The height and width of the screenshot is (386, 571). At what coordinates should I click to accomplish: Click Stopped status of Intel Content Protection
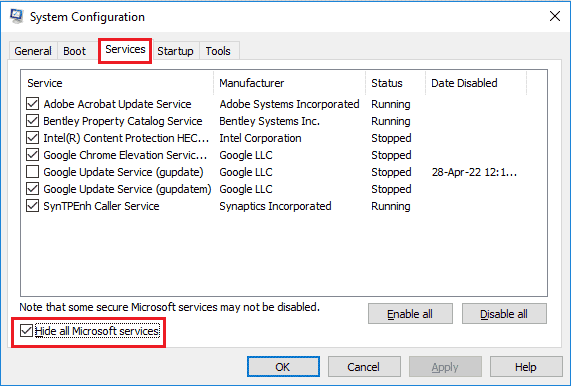tap(391, 138)
